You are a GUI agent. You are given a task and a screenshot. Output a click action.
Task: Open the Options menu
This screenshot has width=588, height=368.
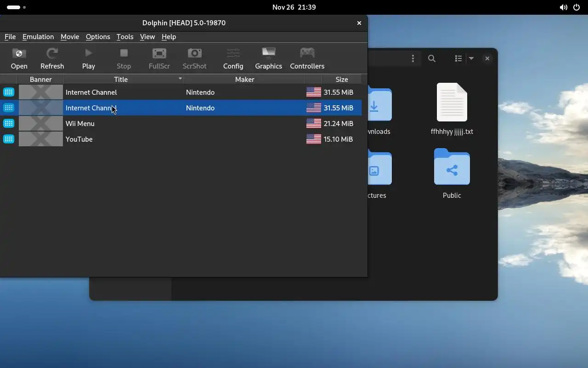tap(98, 37)
